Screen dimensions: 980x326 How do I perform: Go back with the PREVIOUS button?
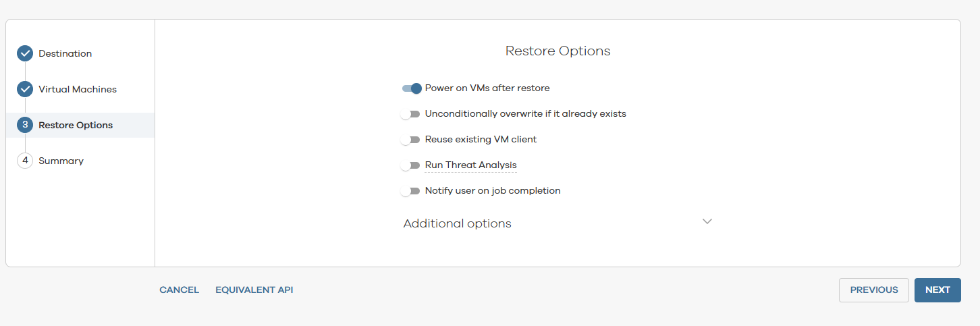coord(873,290)
